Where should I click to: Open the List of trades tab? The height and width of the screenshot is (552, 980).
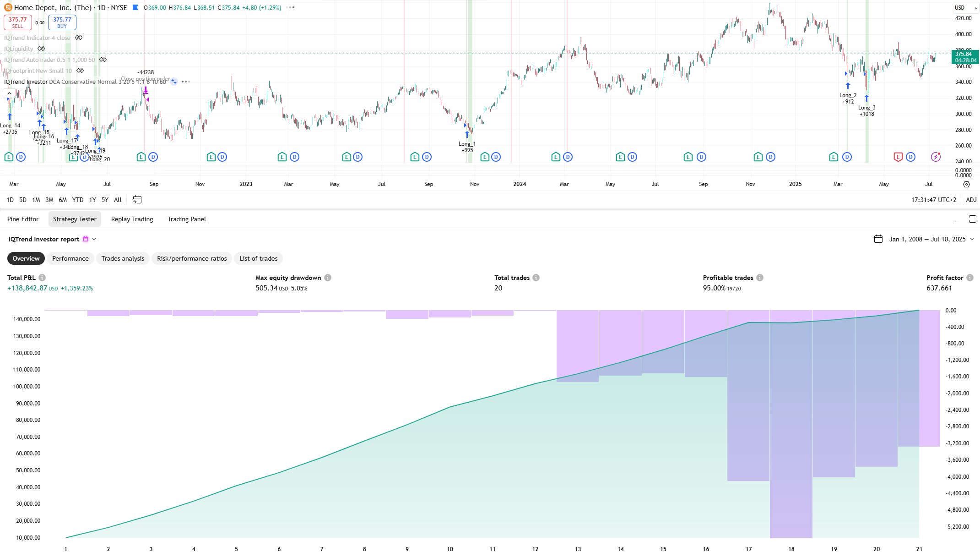coord(259,258)
